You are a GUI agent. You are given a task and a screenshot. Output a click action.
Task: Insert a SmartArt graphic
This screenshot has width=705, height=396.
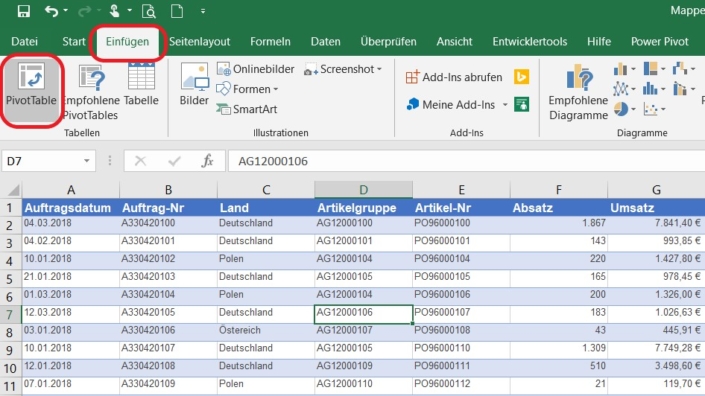247,109
